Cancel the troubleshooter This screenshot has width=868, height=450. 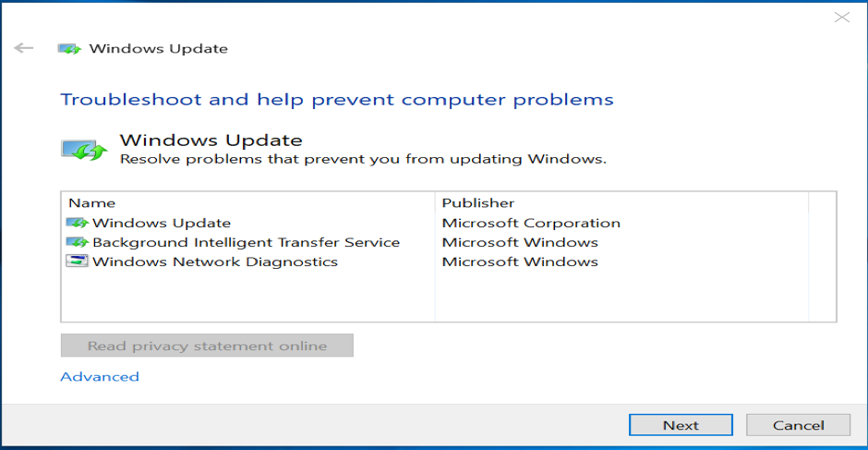[x=798, y=425]
